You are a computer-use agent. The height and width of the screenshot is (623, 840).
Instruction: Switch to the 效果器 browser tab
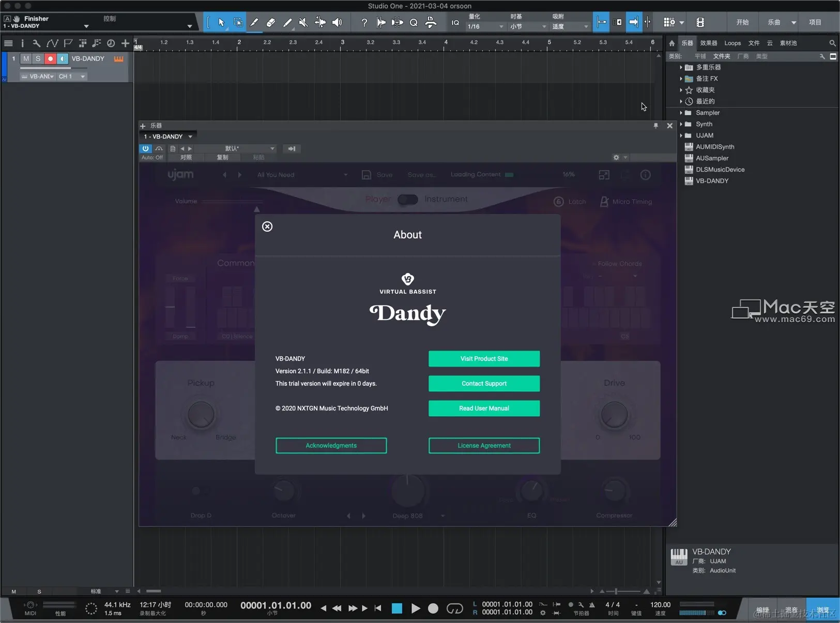708,43
